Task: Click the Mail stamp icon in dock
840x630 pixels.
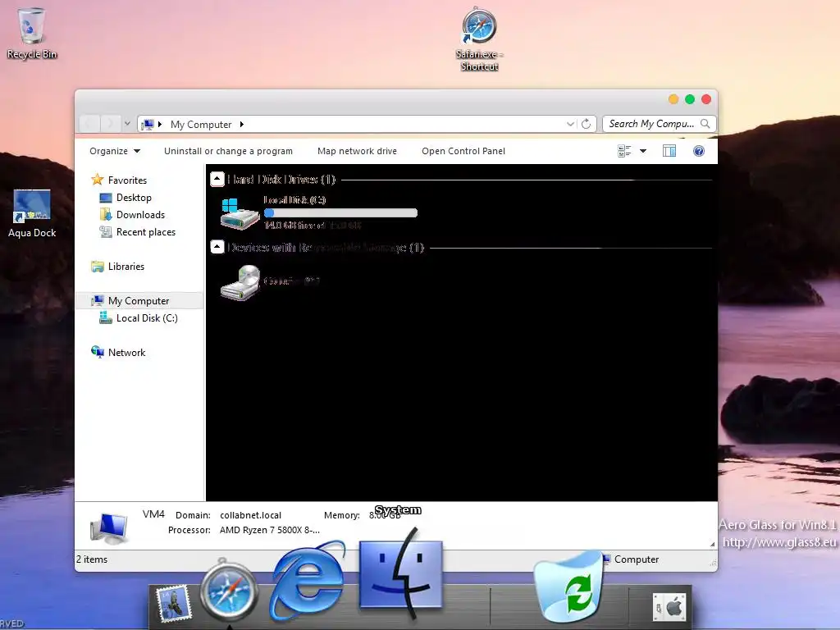Action: click(173, 604)
